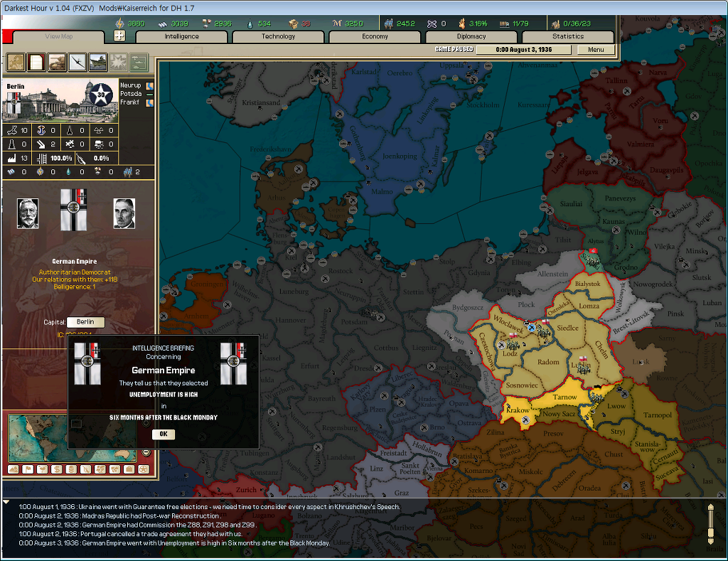Click the left minister portrait
Image resolution: width=728 pixels, height=561 pixels.
(x=28, y=213)
